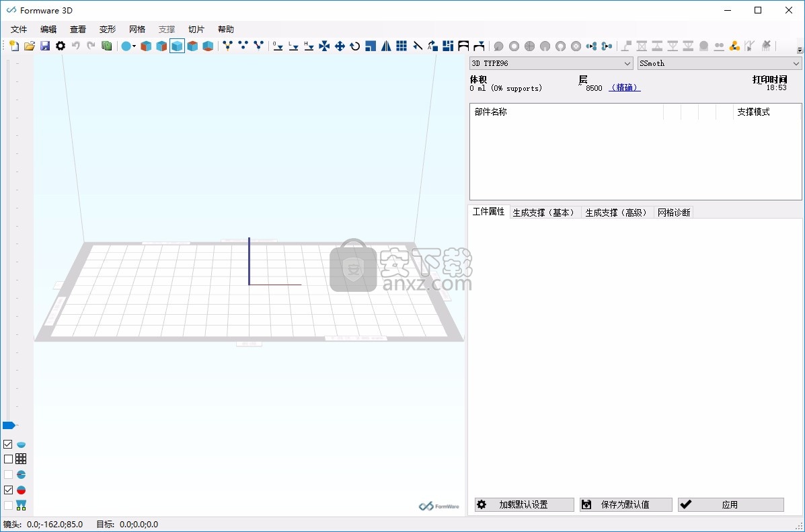Click the 18:53 print time value
The width and height of the screenshot is (805, 532).
(x=777, y=88)
